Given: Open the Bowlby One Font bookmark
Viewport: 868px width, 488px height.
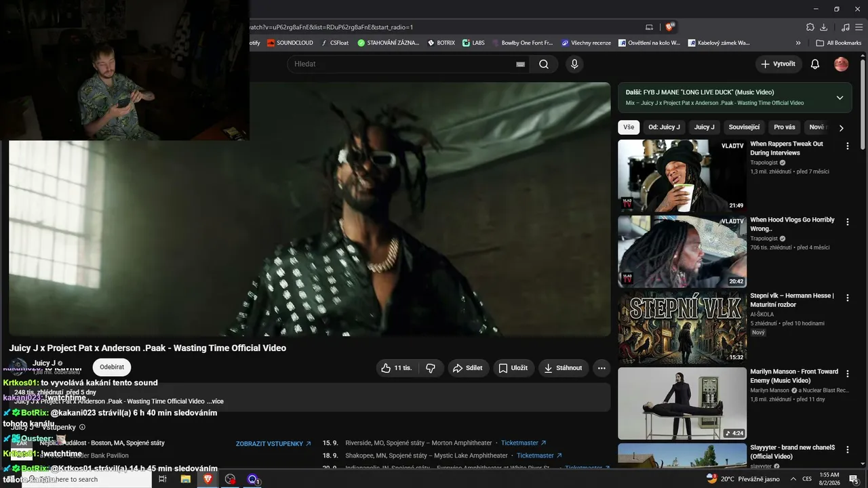Looking at the screenshot, I should [521, 43].
